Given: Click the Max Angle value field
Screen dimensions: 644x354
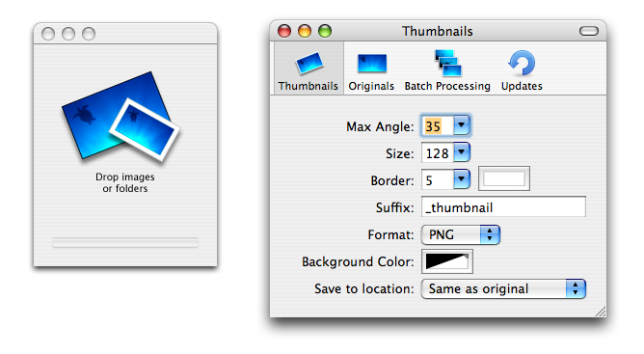Looking at the screenshot, I should click(x=438, y=125).
